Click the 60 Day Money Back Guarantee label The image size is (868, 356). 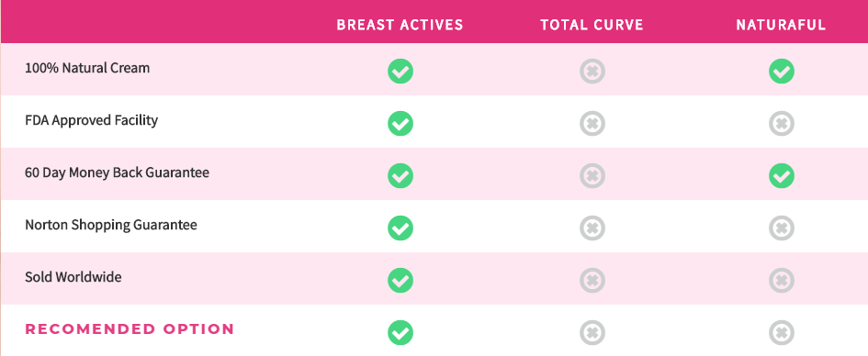117,172
